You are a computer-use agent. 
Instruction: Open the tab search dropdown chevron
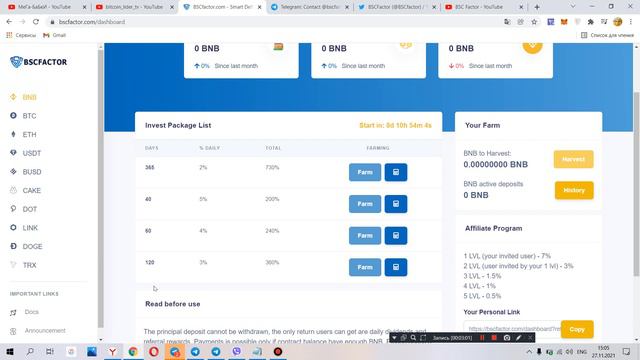click(x=573, y=7)
